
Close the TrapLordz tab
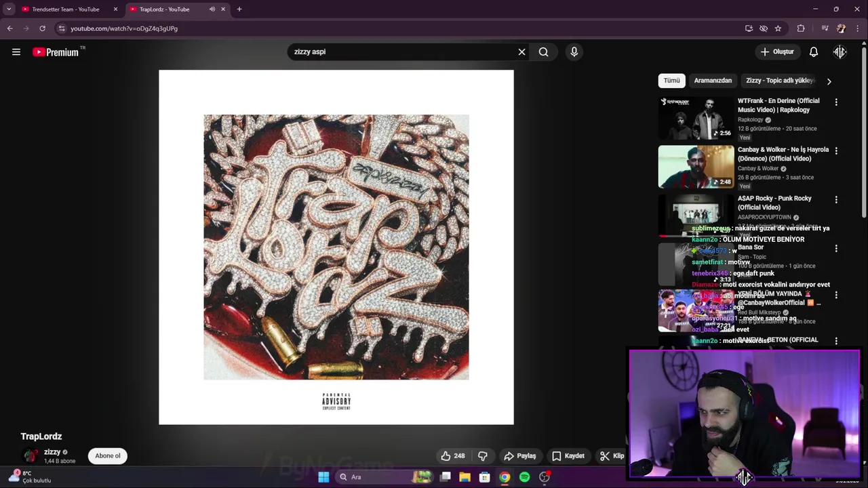coord(223,9)
